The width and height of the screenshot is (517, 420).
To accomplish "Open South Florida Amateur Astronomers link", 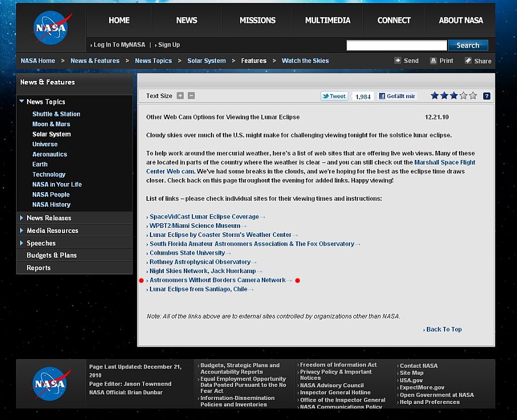I will tap(252, 244).
